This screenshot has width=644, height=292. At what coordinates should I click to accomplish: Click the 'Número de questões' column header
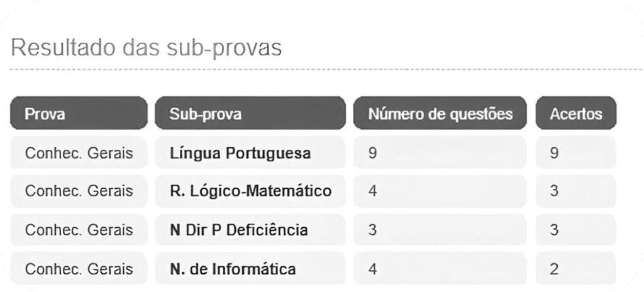click(440, 114)
